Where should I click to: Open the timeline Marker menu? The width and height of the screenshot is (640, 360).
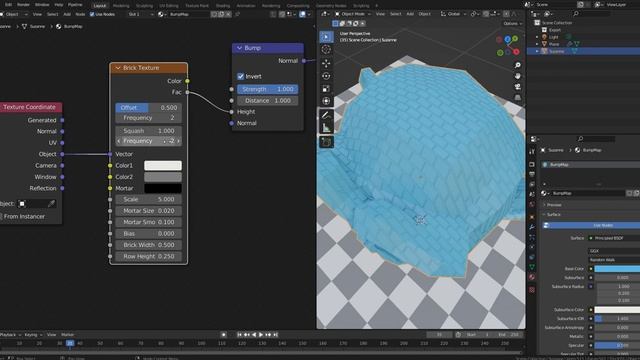click(x=68, y=335)
